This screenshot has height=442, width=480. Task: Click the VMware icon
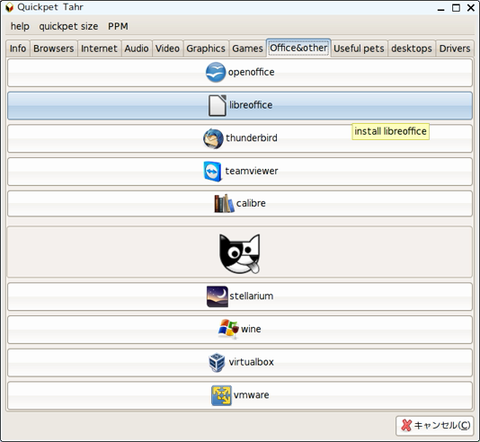[x=221, y=395]
